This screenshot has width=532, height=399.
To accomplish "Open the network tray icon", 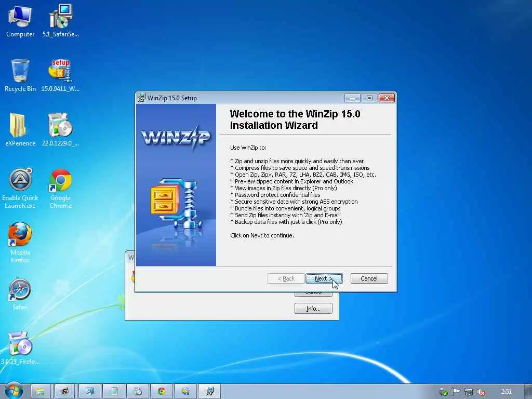I will (x=468, y=392).
